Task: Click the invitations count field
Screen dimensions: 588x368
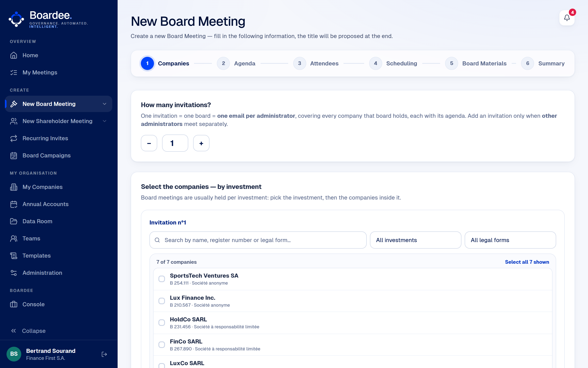Action: tap(175, 143)
